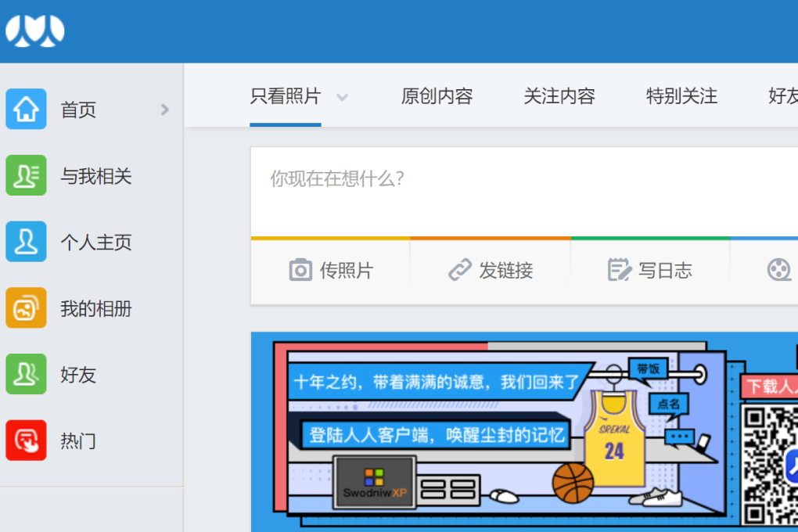
Task: Click the camera icon to upload photos
Action: (301, 269)
